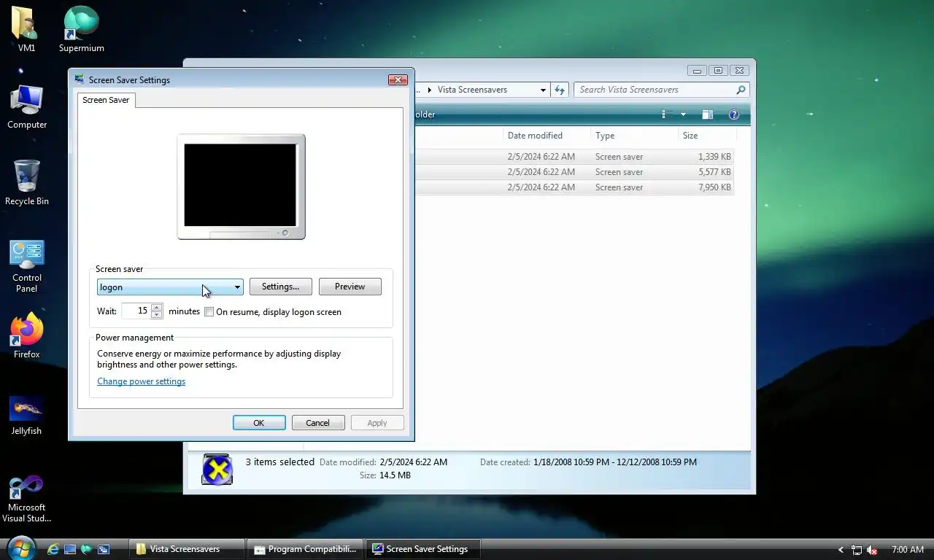The height and width of the screenshot is (560, 934).
Task: Sort by the Date modified column header
Action: (x=547, y=136)
